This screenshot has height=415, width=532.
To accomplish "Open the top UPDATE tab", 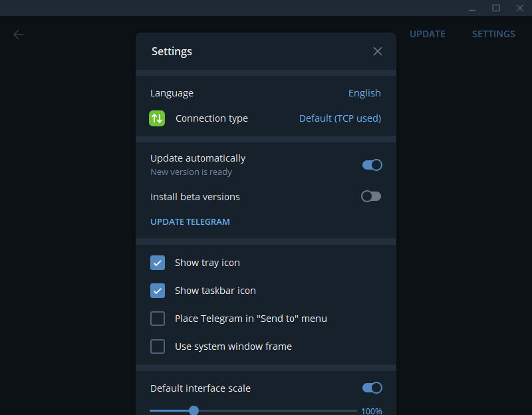I will pyautogui.click(x=427, y=34).
